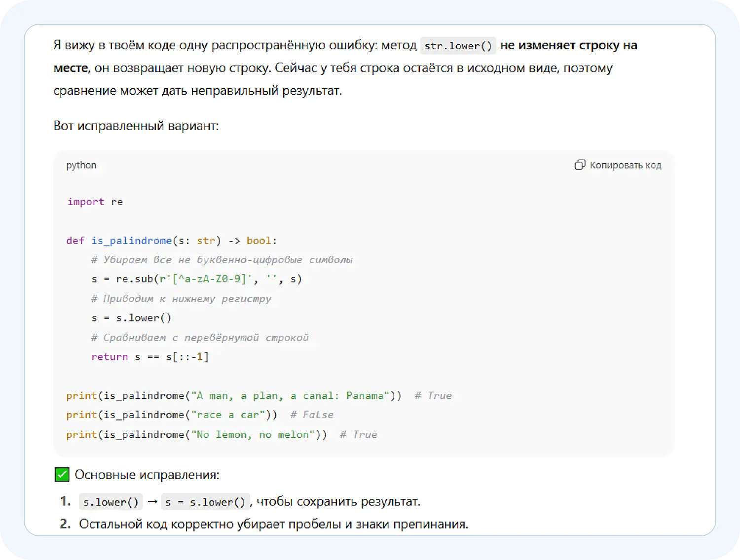
Task: Click the 'return s == s[::-1]' line
Action: pyautogui.click(x=150, y=357)
